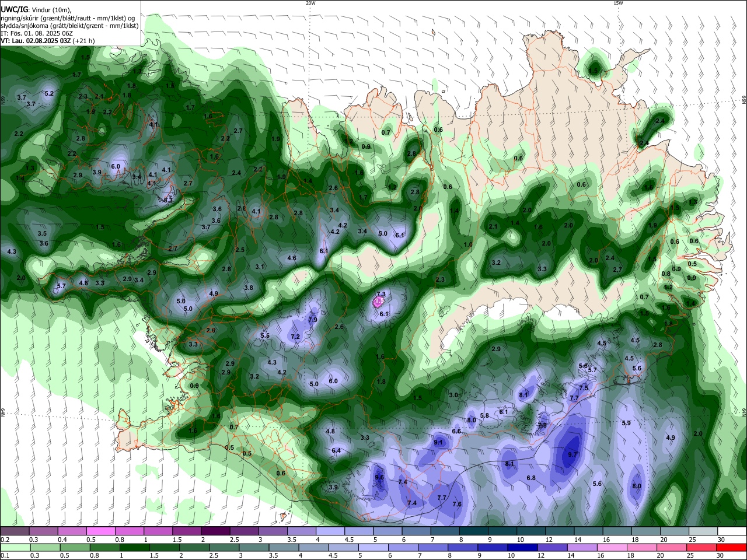Image resolution: width=747 pixels, height=560 pixels.
Task: Click the pink sleet spot below 7.3
Action: click(x=379, y=302)
